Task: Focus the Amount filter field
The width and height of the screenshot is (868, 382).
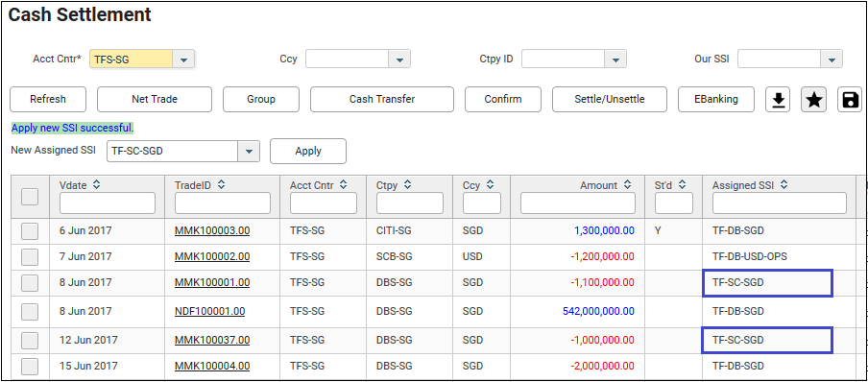Action: [x=578, y=203]
